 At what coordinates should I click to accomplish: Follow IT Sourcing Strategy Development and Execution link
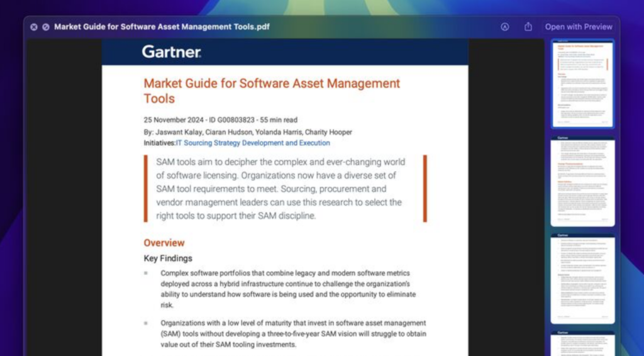tap(253, 143)
